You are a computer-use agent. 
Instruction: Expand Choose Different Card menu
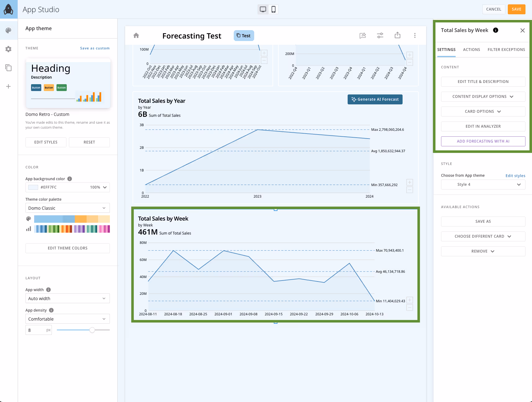tap(483, 236)
